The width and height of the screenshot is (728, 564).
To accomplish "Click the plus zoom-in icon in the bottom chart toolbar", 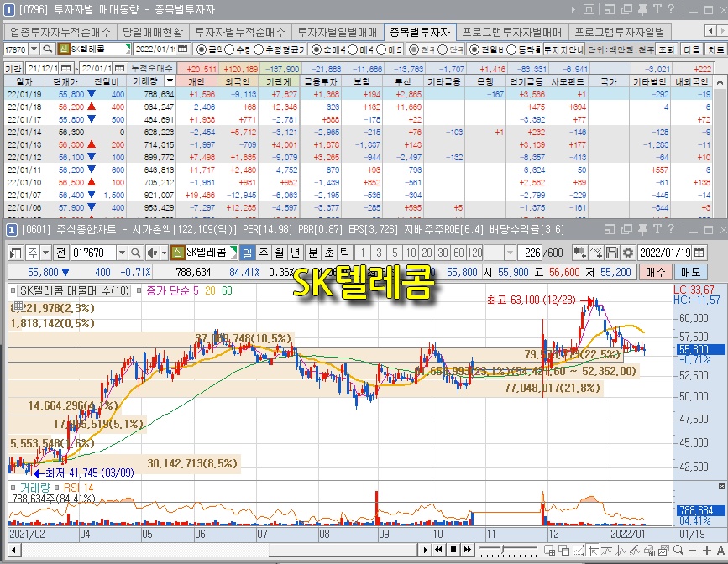I will pos(707,551).
